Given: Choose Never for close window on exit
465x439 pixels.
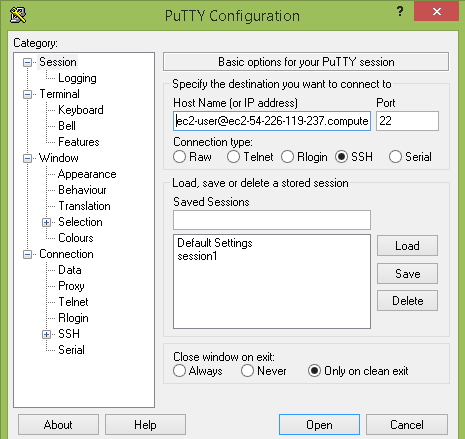Looking at the screenshot, I should click(247, 371).
